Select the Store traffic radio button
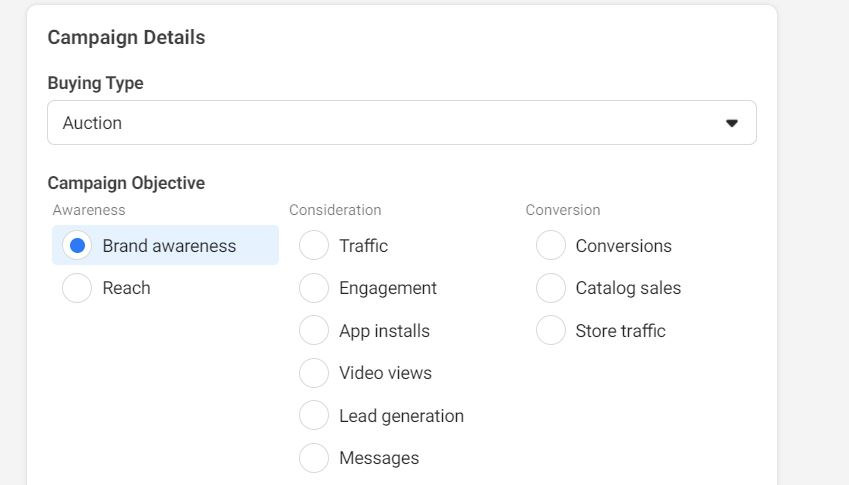Screen dimensions: 849x485 551,331
